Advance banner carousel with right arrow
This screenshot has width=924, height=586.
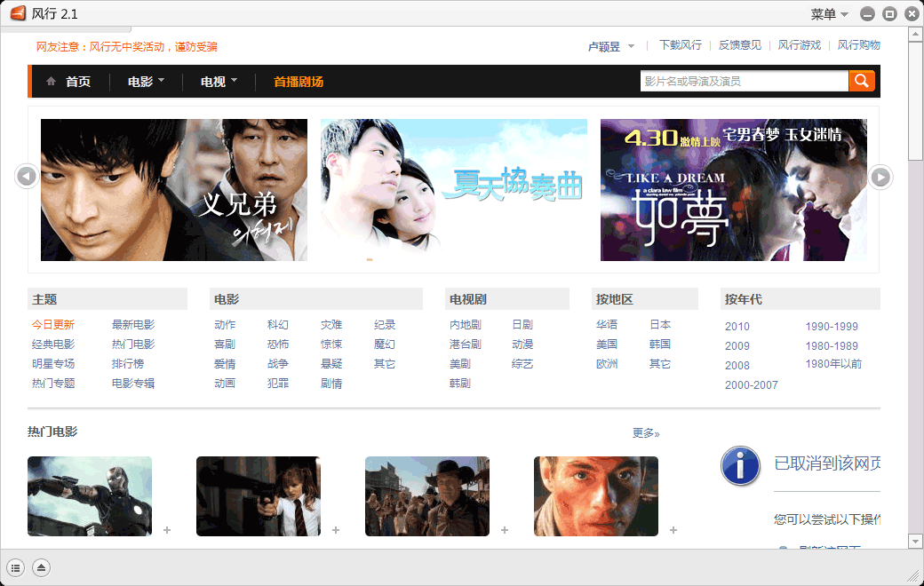point(880,177)
